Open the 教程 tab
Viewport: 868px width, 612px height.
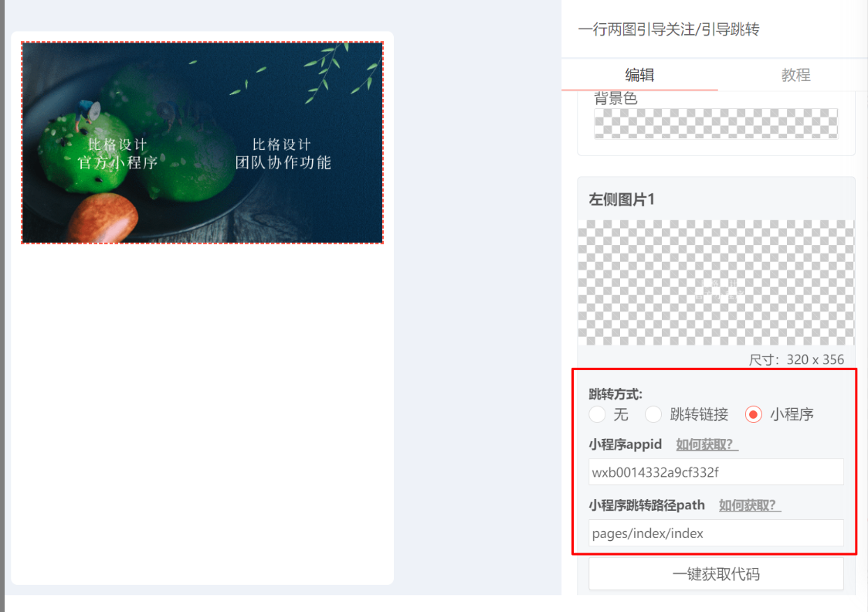click(795, 75)
